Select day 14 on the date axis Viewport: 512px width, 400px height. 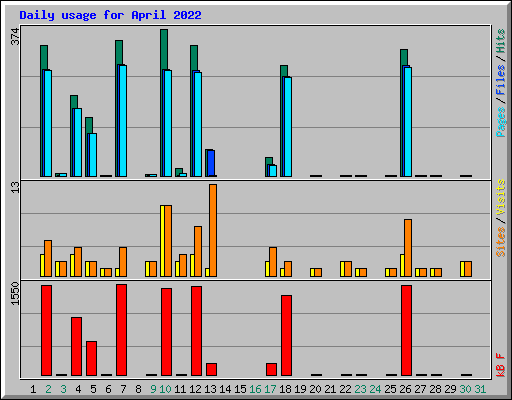225,389
